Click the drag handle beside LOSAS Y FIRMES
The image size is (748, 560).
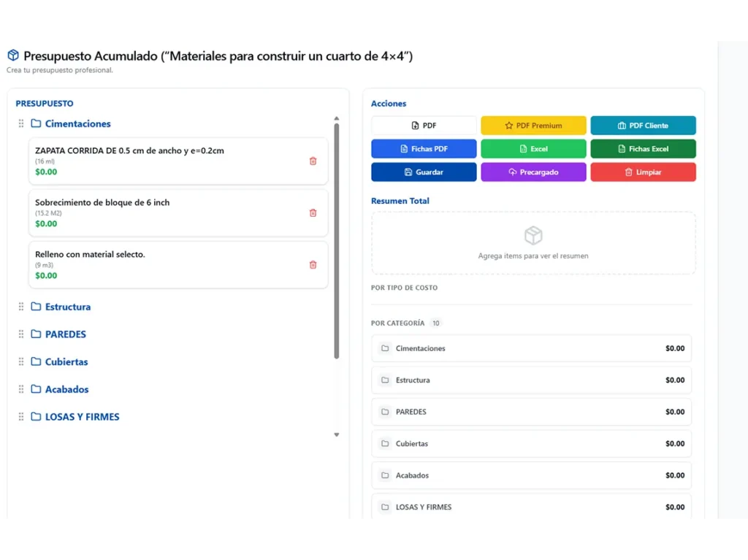(x=21, y=417)
